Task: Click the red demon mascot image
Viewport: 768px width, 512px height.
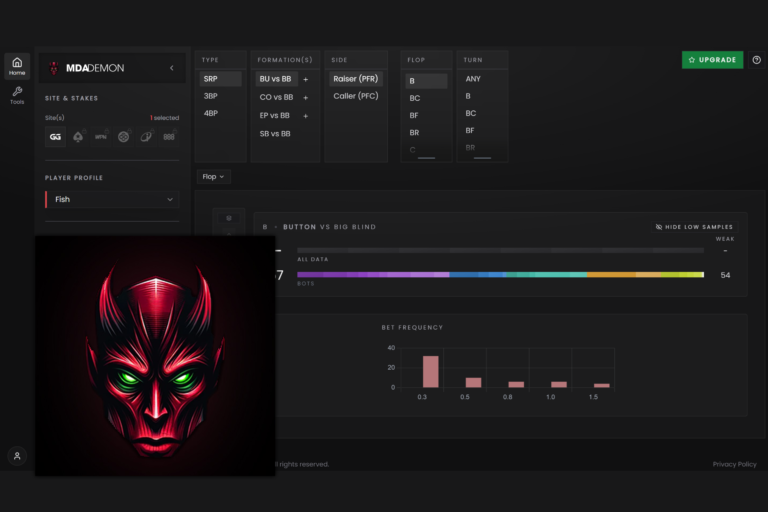Action: 155,356
